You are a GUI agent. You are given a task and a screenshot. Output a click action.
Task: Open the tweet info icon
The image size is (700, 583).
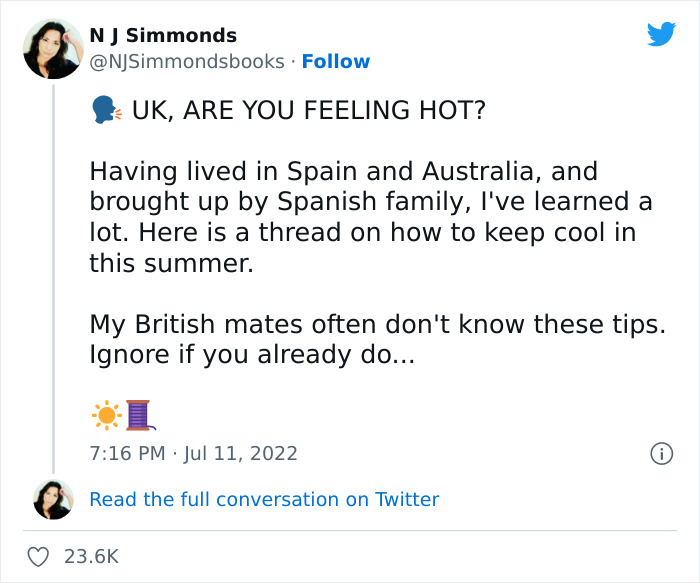(660, 453)
